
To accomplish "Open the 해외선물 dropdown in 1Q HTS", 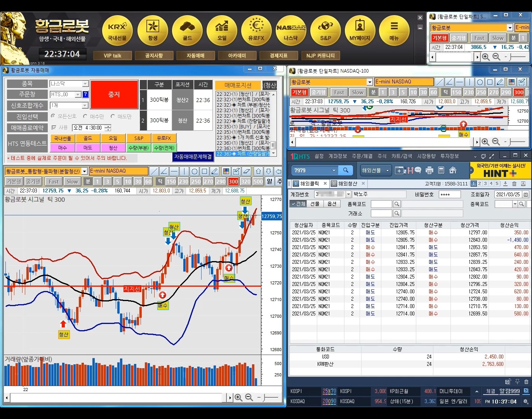I will pyautogui.click(x=376, y=170).
